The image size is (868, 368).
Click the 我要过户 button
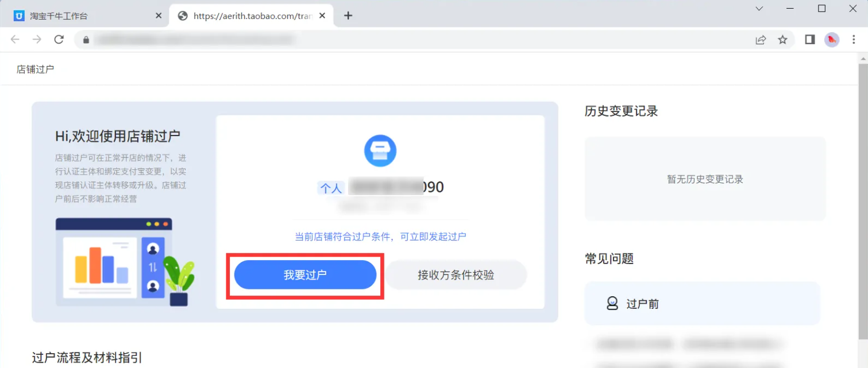(304, 274)
